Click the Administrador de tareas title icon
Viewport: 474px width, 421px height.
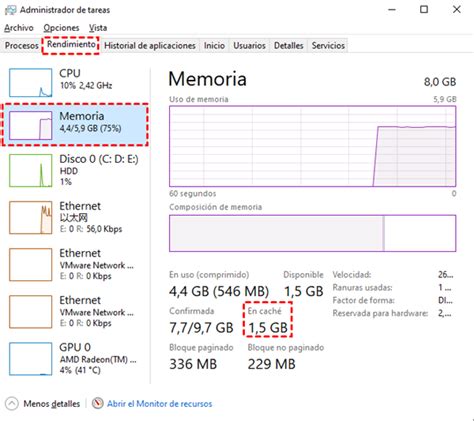10,10
